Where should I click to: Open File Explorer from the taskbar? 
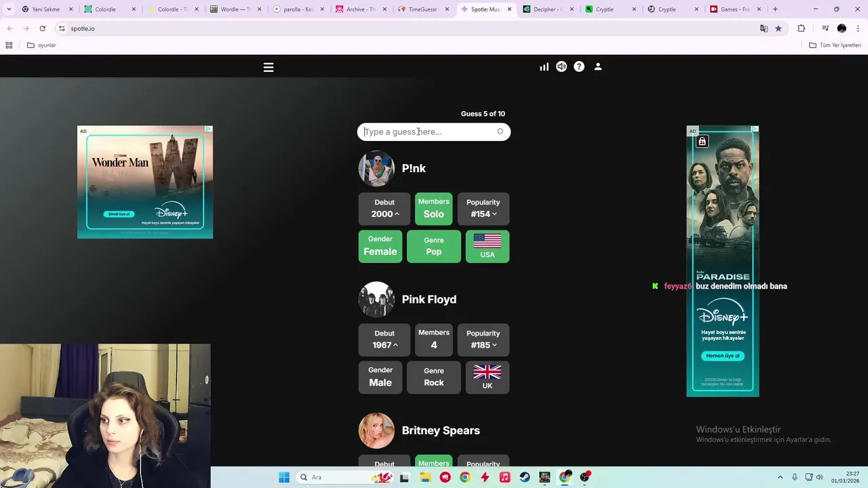point(425,477)
